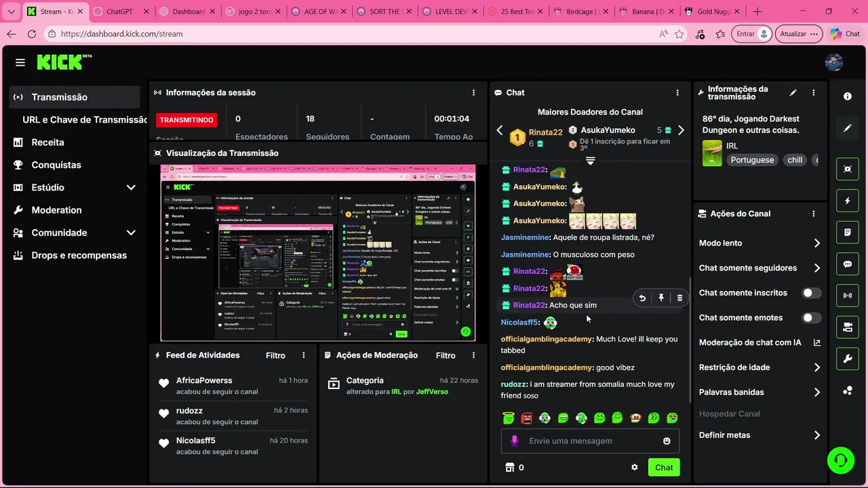Open the hamburger sidebar menu
868x488 pixels.
pyautogui.click(x=20, y=62)
